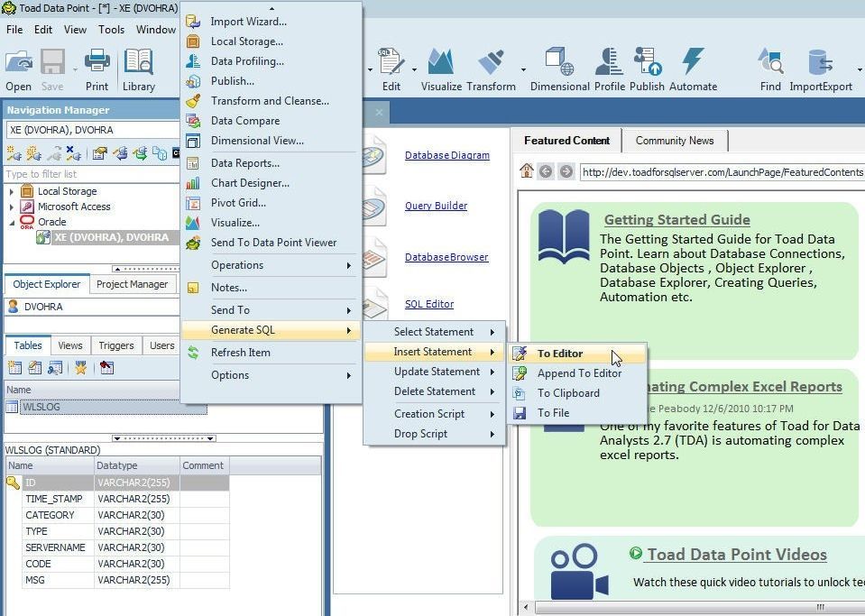865x616 pixels.
Task: Choose To Editor in Insert Statement submenu
Action: (577, 354)
